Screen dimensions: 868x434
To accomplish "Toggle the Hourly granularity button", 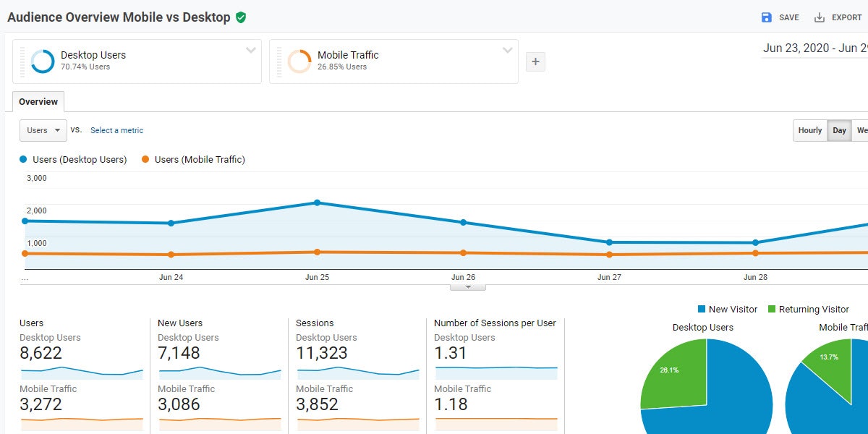I will 809,130.
